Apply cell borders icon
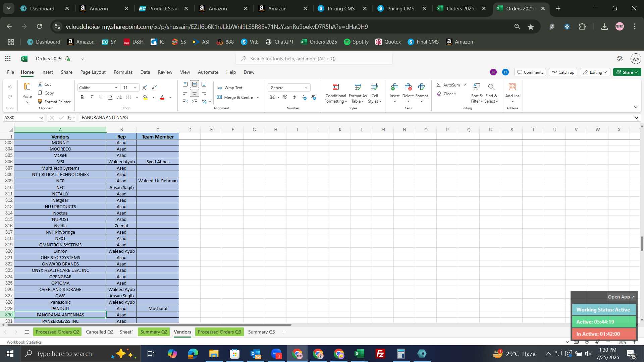This screenshot has width=644, height=362. coord(129,97)
